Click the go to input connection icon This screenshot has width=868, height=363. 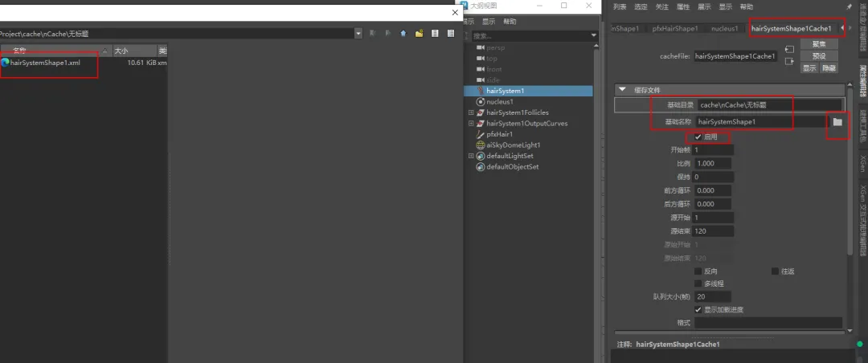click(x=789, y=50)
